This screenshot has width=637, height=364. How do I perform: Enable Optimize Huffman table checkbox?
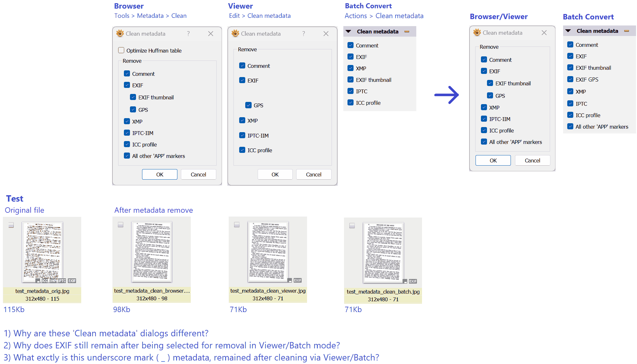tap(121, 50)
